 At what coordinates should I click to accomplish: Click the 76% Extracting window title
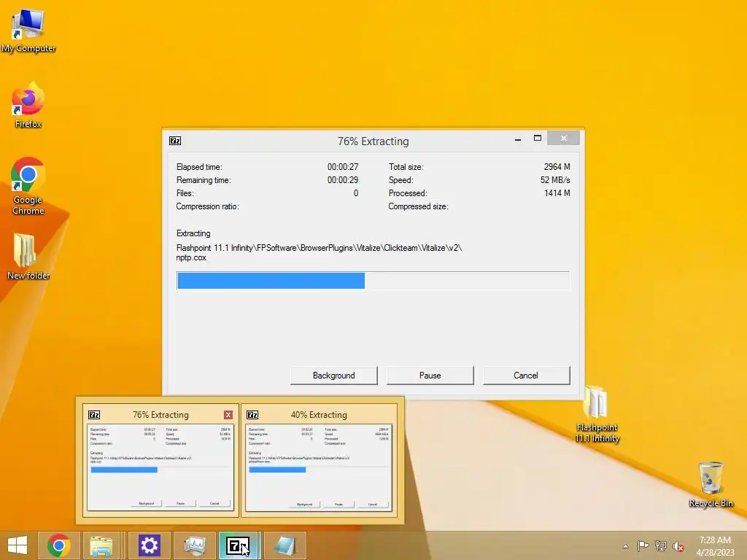(373, 141)
